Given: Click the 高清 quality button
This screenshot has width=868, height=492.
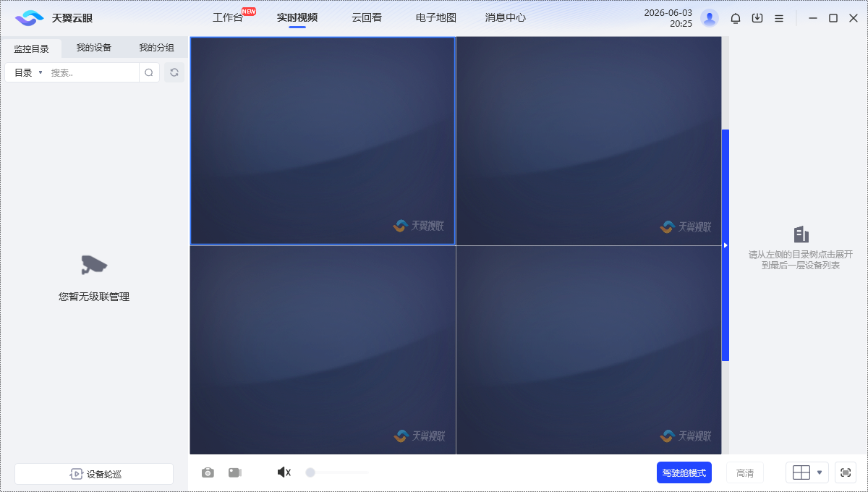Looking at the screenshot, I should click(x=745, y=472).
